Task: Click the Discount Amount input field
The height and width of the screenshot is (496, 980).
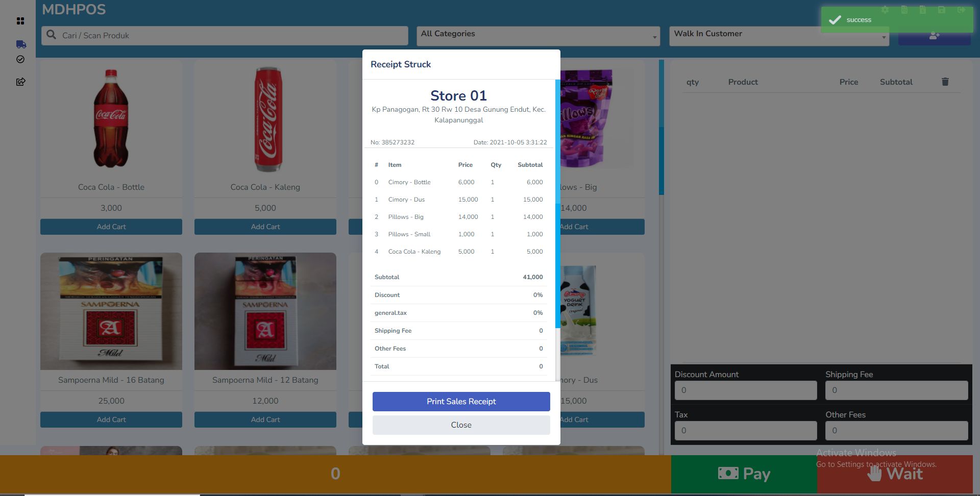Action: coord(745,390)
